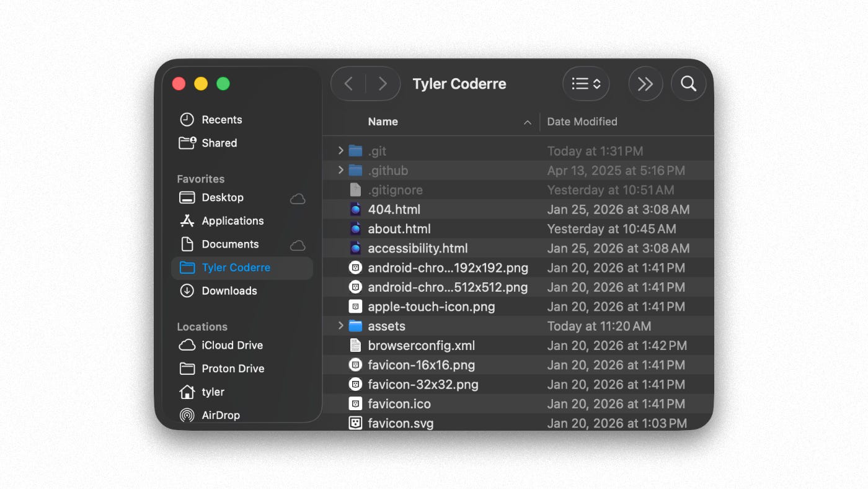The height and width of the screenshot is (489, 868).
Task: Click the iCloud sync icon beside Desktop
Action: tap(298, 198)
